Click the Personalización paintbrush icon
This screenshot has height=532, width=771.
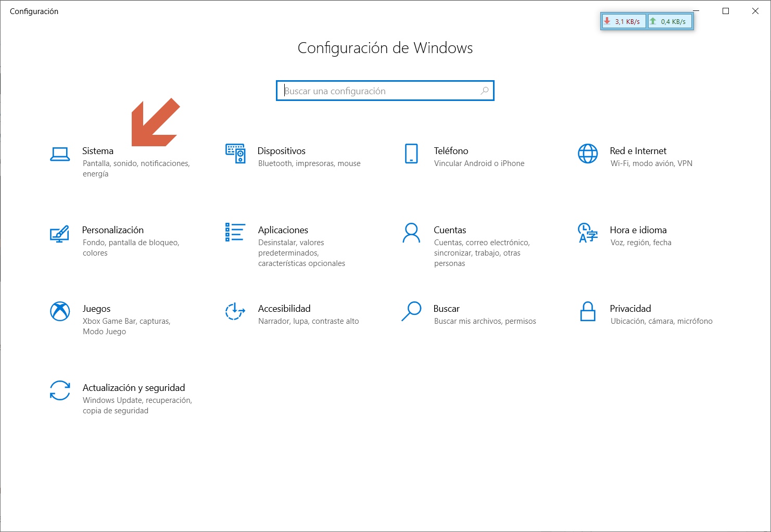click(x=59, y=234)
